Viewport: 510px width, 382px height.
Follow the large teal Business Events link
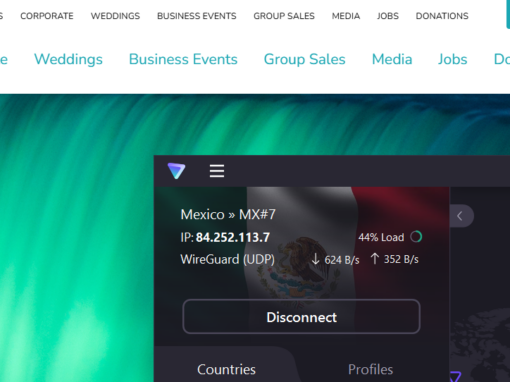coord(183,59)
